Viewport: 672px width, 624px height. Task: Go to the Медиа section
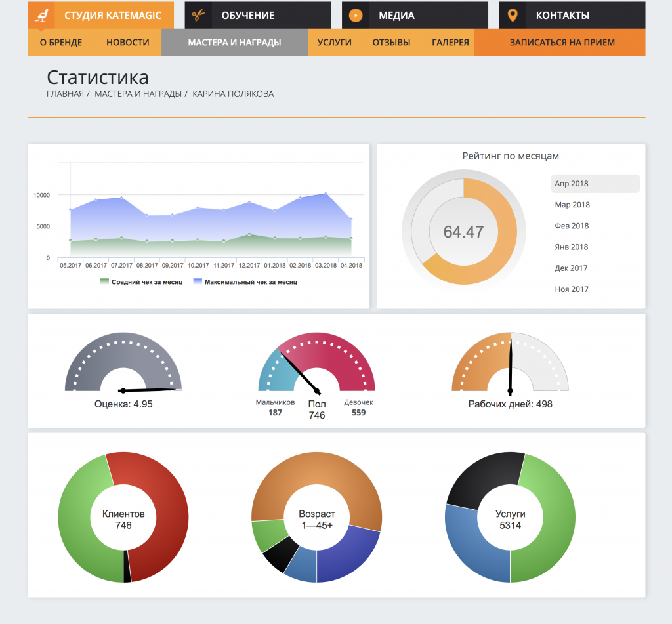click(415, 16)
